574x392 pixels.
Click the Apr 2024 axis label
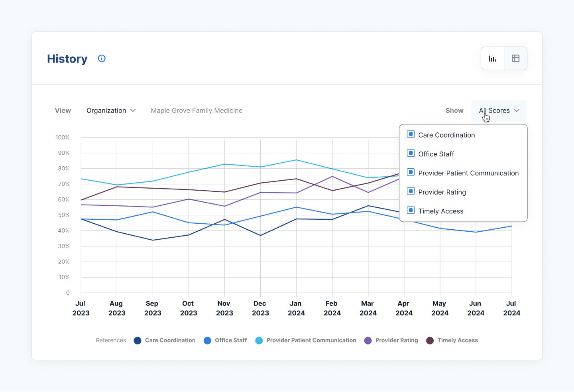click(404, 308)
